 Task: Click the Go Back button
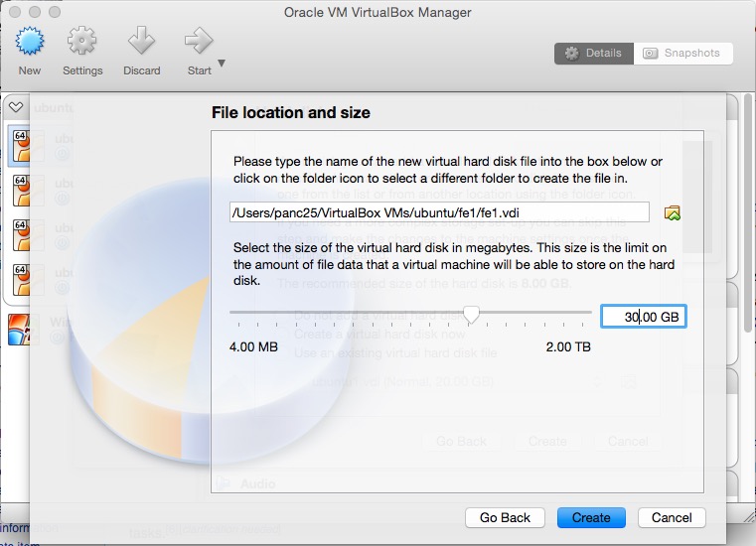tap(505, 517)
